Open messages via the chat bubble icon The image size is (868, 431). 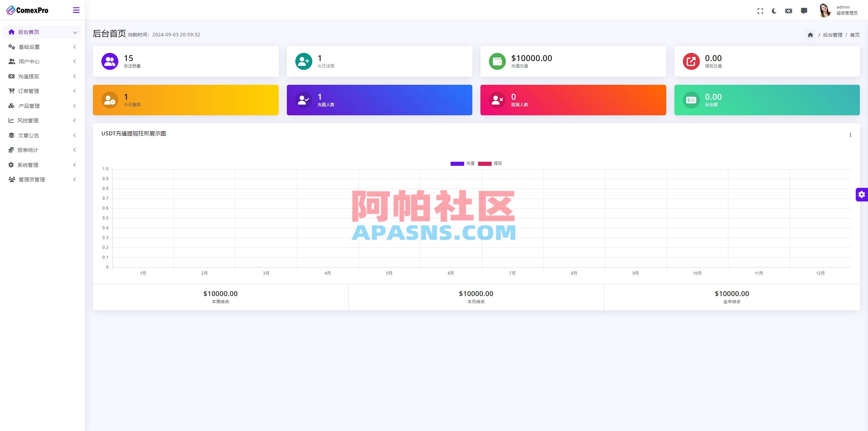[x=804, y=11]
